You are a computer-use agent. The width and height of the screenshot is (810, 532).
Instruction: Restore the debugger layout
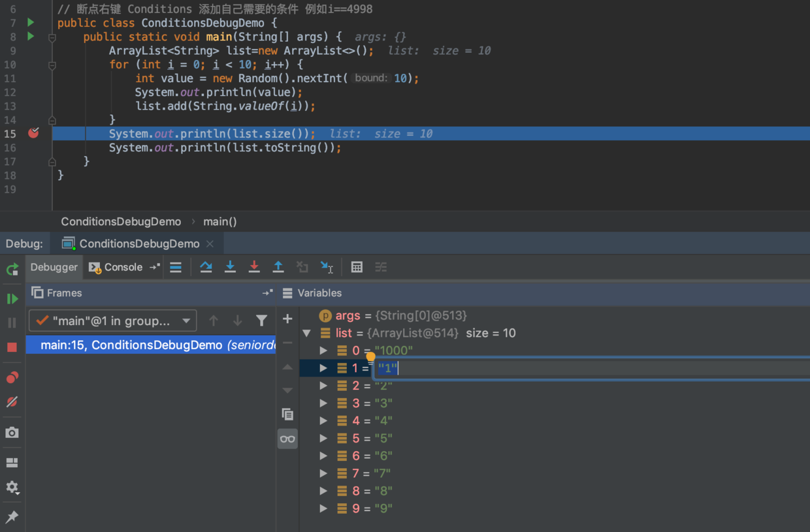(12, 463)
